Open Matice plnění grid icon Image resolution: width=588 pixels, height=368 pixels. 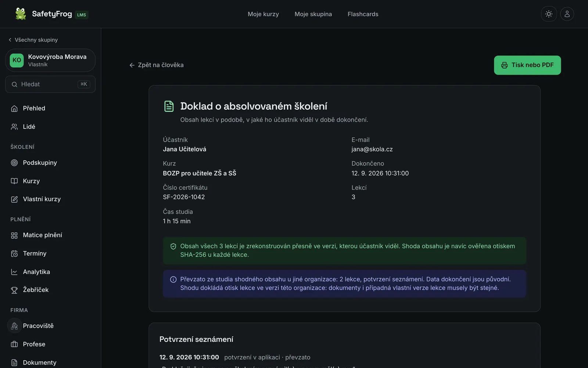point(14,235)
